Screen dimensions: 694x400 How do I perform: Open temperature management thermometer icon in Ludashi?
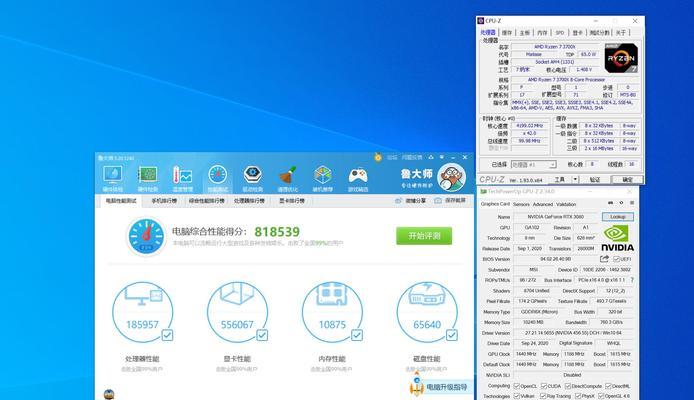click(182, 175)
